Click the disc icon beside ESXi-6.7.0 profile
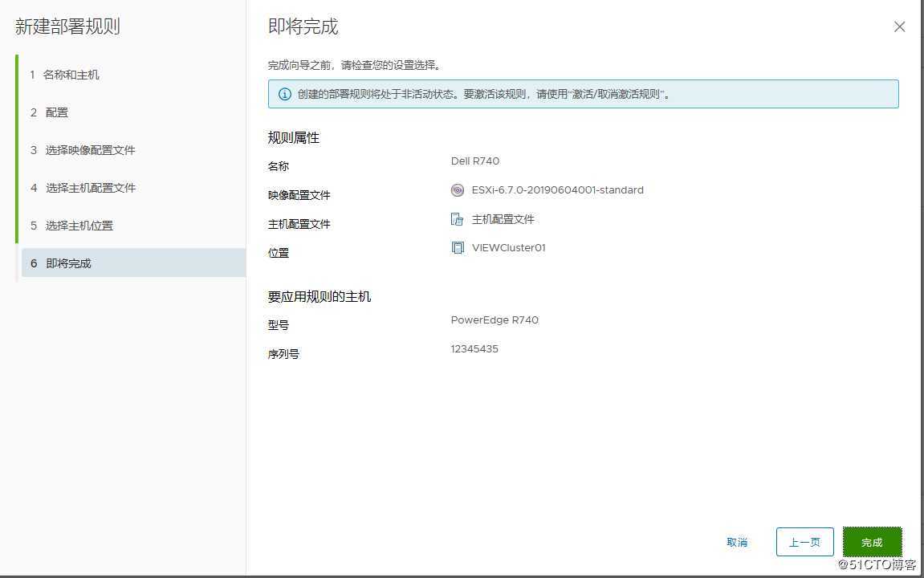This screenshot has height=578, width=924. coord(458,190)
